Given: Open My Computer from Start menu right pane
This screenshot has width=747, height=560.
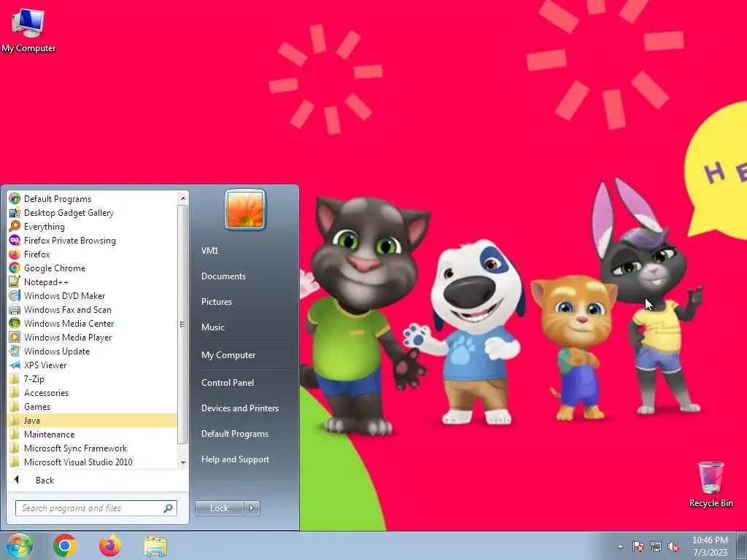Looking at the screenshot, I should [x=228, y=355].
